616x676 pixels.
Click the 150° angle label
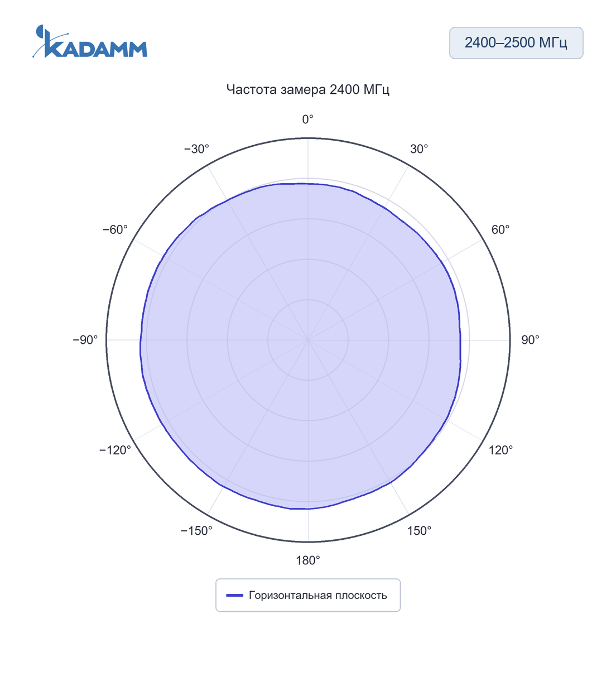419,531
